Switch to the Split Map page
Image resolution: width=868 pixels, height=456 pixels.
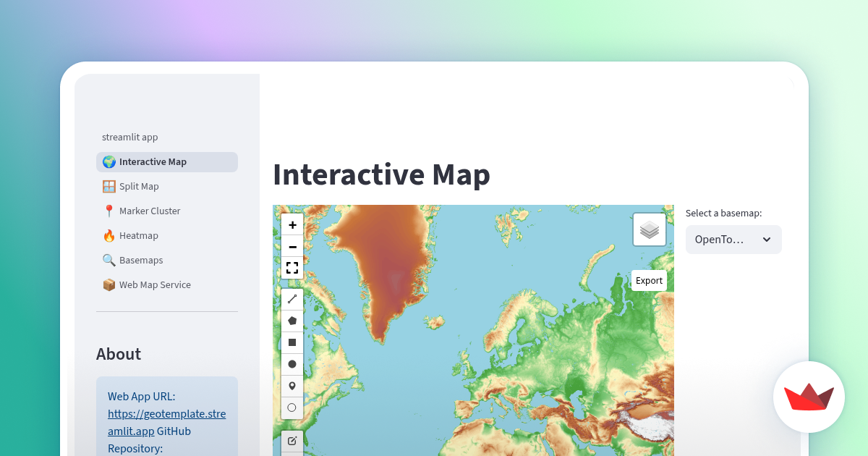(x=139, y=186)
